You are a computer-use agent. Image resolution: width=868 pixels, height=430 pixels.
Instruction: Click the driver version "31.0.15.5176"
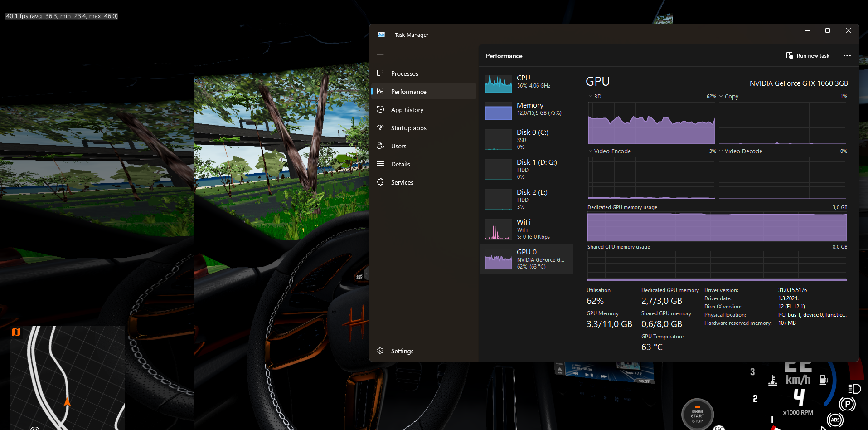793,290
